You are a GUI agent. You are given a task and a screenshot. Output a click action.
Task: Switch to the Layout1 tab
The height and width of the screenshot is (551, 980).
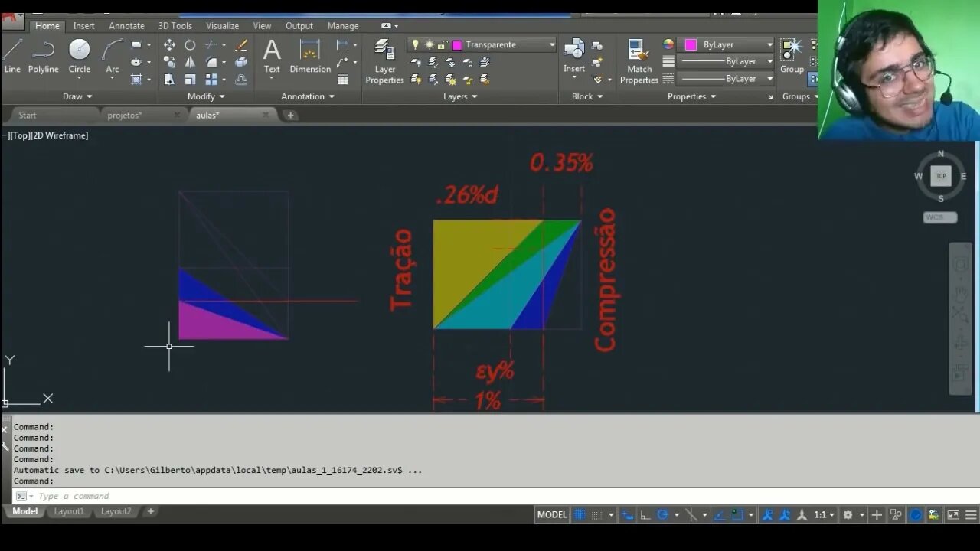click(69, 511)
